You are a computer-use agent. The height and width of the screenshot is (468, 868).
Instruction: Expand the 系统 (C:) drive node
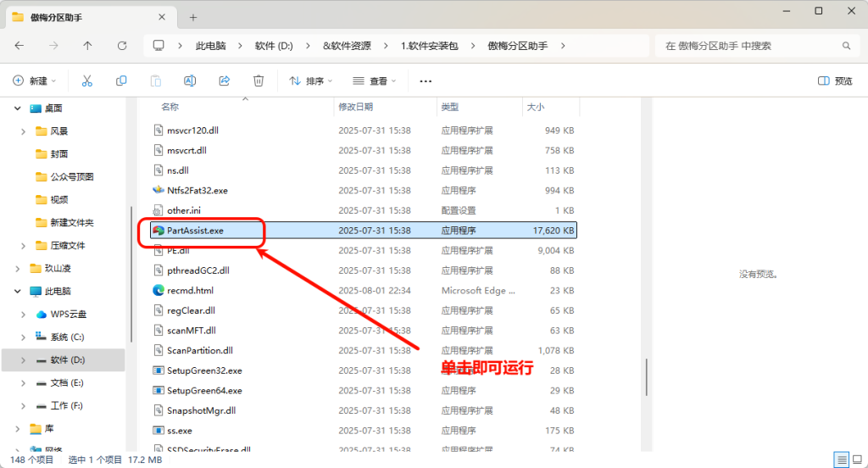click(23, 337)
